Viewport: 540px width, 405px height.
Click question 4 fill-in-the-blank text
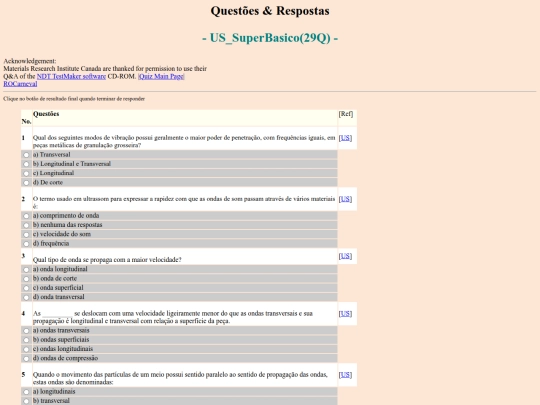point(173,317)
